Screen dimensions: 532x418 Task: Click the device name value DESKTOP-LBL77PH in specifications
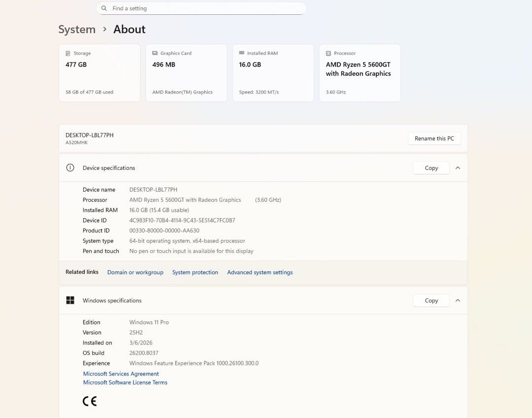tap(153, 190)
